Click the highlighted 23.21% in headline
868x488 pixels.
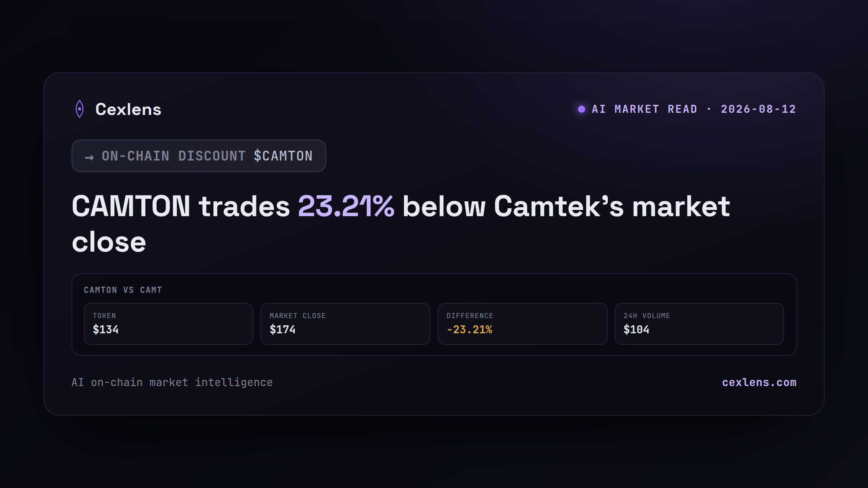pyautogui.click(x=346, y=206)
